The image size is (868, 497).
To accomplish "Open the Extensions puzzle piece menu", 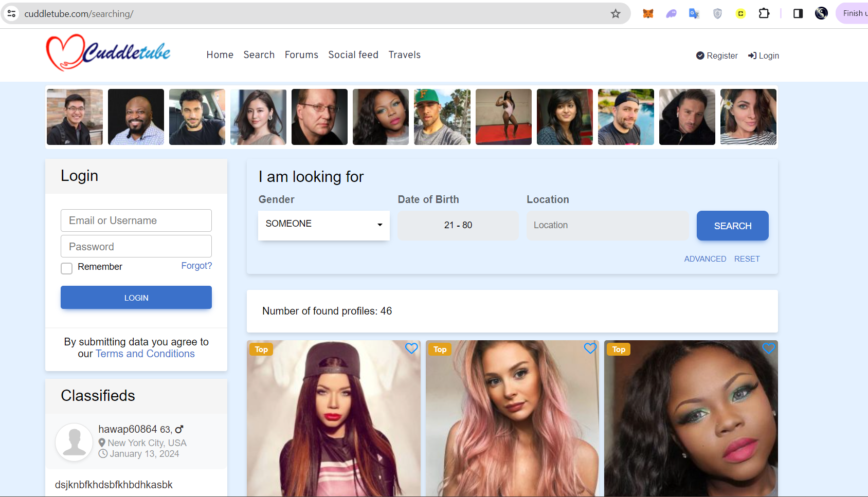I will click(x=764, y=13).
